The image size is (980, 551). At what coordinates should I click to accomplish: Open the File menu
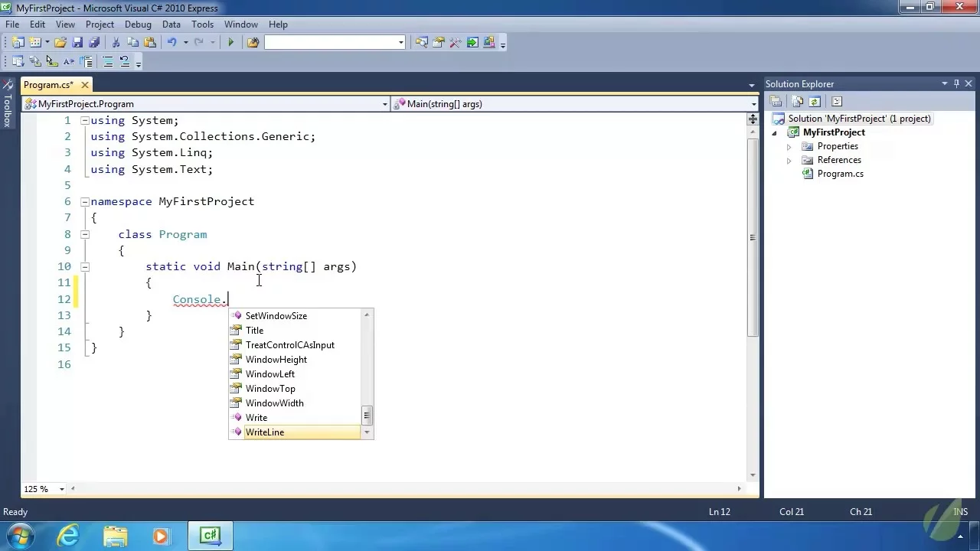pos(12,24)
